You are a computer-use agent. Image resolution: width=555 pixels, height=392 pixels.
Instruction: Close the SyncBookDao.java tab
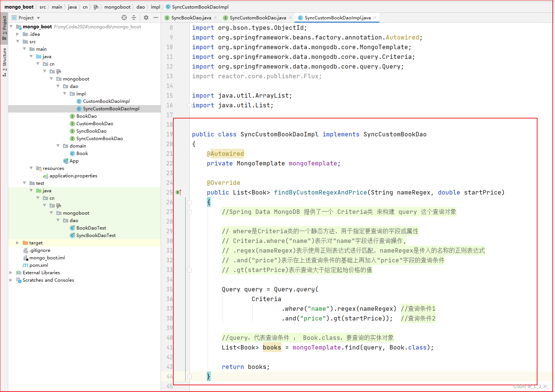[x=215, y=18]
